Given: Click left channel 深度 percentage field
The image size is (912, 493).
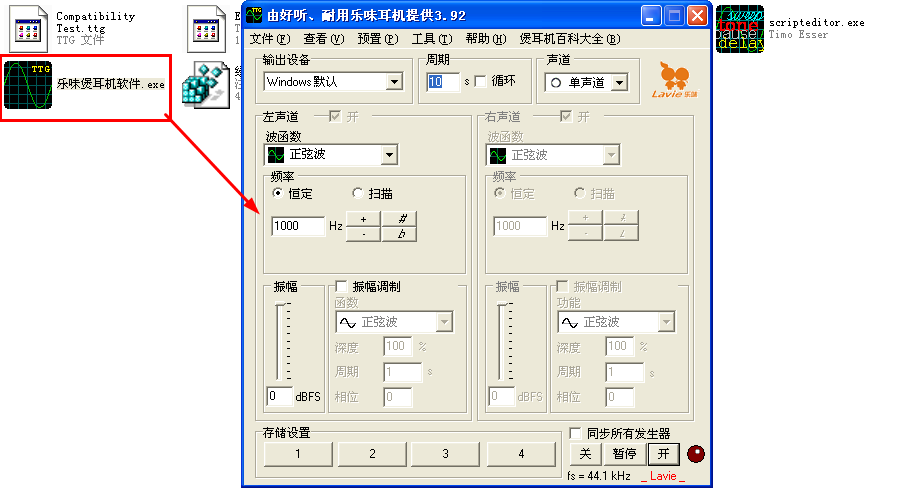Looking at the screenshot, I should pos(398,346).
